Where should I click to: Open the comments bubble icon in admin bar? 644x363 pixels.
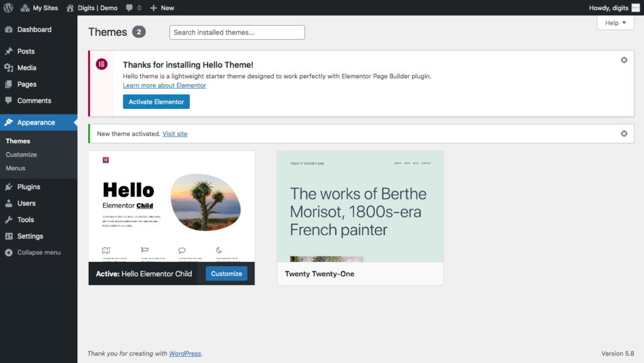point(130,8)
